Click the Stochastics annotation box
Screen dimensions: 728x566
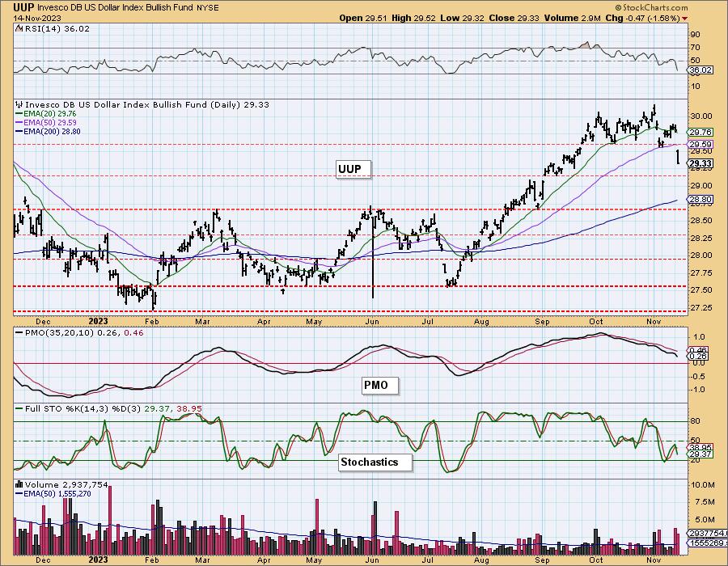(x=375, y=462)
